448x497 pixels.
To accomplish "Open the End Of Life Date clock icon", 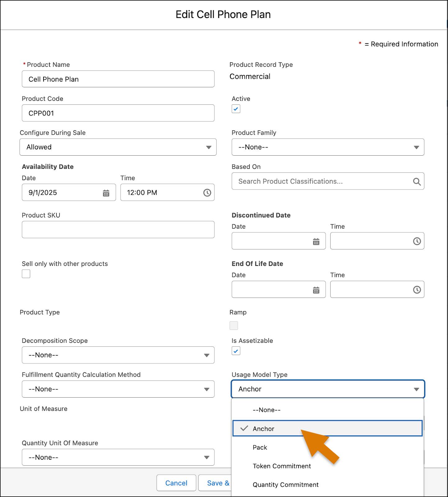I will coord(417,290).
